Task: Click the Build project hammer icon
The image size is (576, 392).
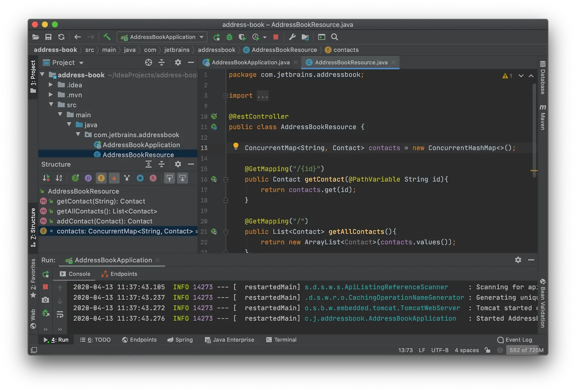Action: pos(107,37)
